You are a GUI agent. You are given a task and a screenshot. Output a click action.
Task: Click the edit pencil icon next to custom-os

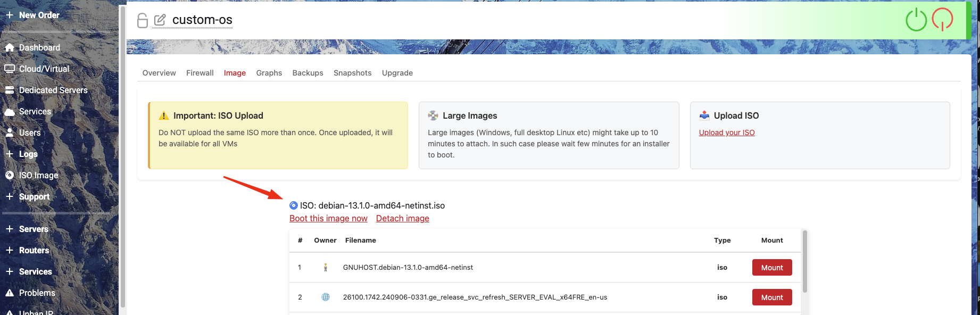160,20
